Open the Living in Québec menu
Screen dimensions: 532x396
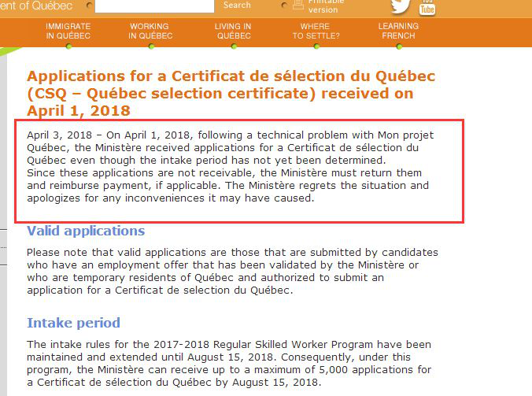[x=233, y=31]
